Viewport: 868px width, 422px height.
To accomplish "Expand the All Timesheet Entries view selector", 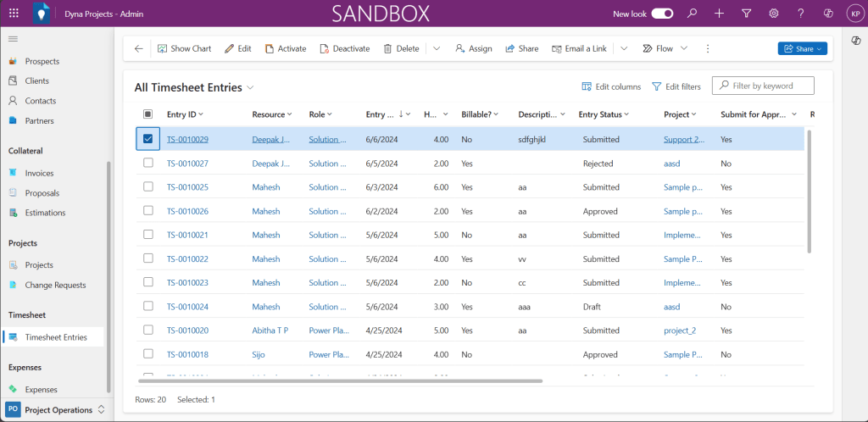I will point(250,87).
